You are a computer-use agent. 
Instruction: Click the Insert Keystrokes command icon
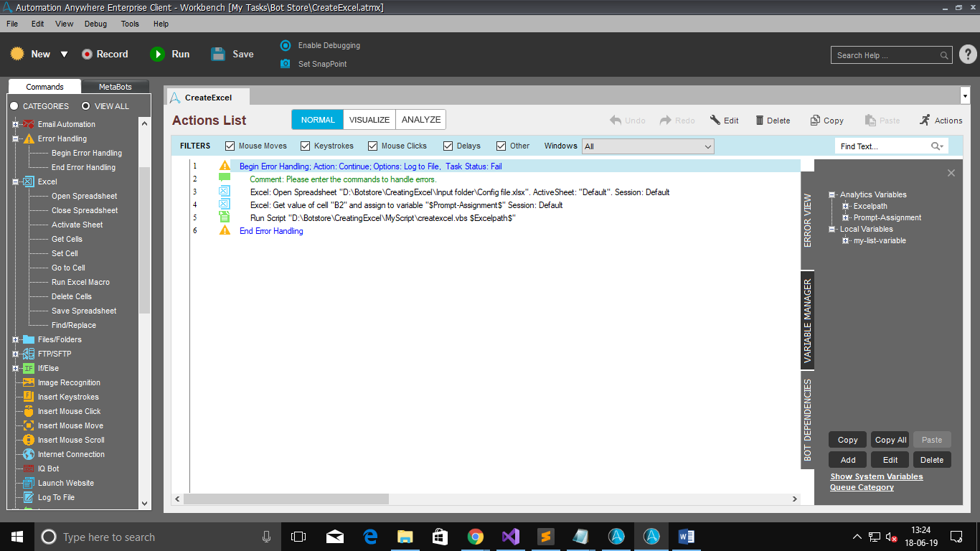[29, 397]
